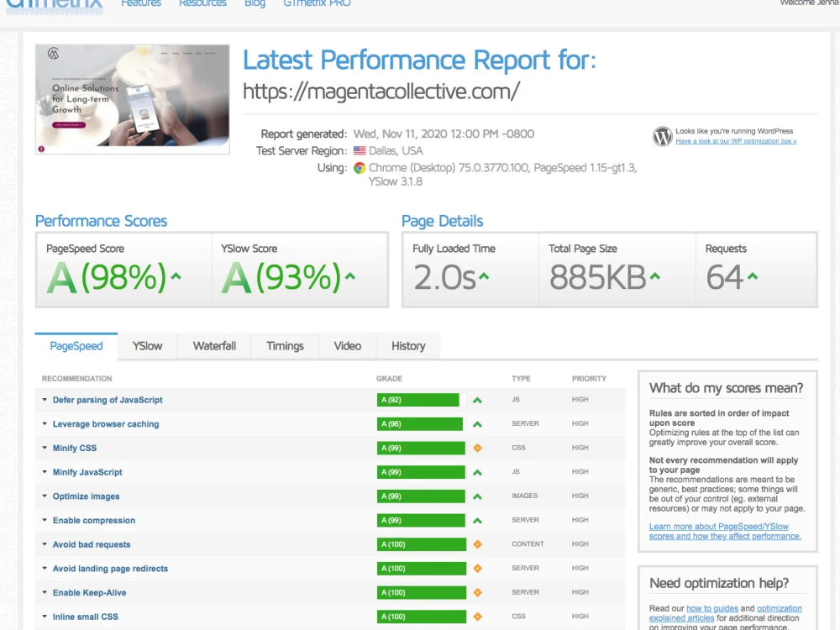
Task: Click green arrow on Defer parsing of JavaScript row
Action: coord(477,400)
